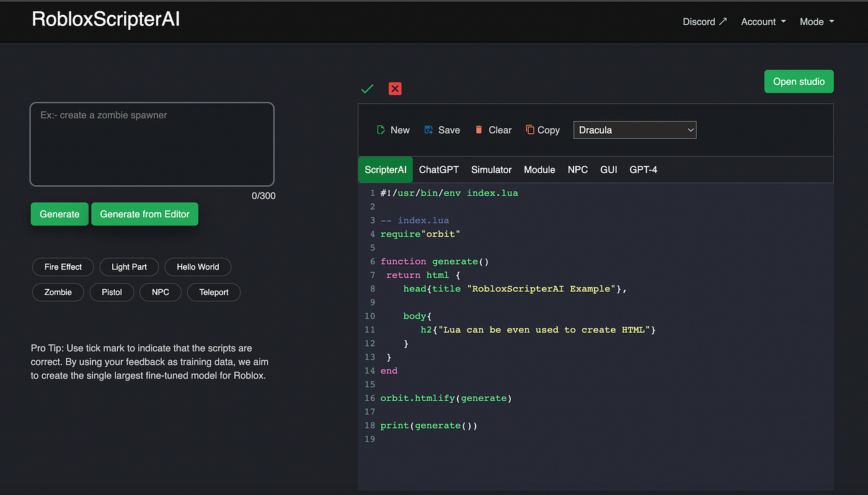Switch to the Simulator tab

click(x=492, y=170)
